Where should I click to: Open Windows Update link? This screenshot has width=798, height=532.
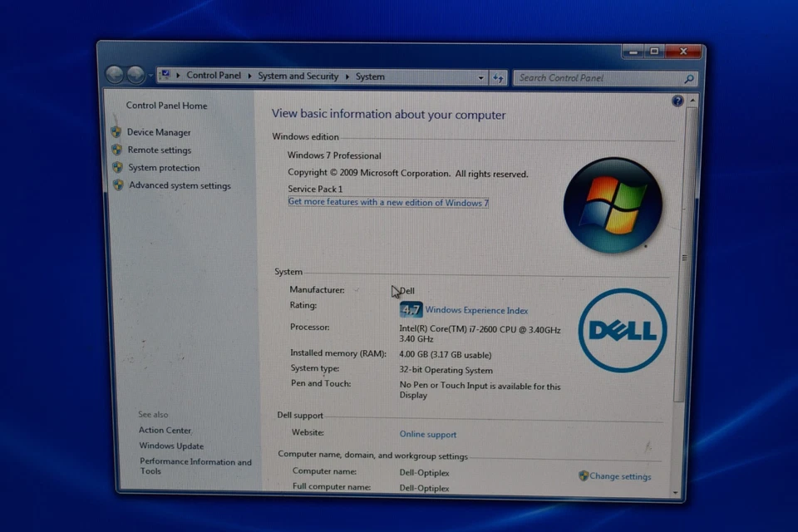(x=171, y=446)
